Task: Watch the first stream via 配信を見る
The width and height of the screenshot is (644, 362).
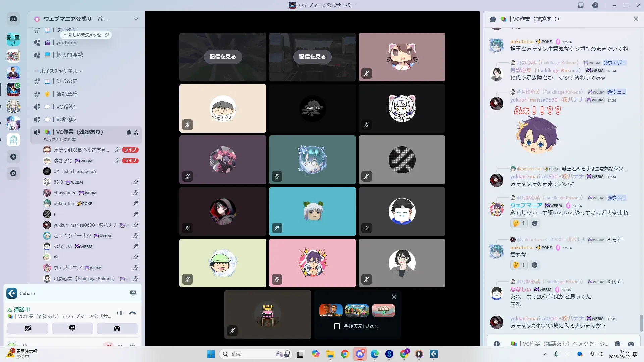Action: pos(223,57)
